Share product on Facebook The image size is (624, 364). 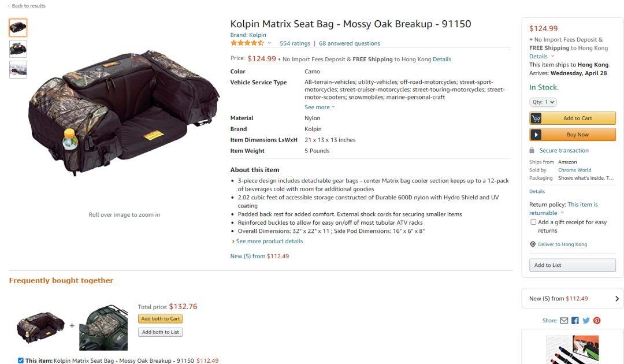pyautogui.click(x=575, y=321)
